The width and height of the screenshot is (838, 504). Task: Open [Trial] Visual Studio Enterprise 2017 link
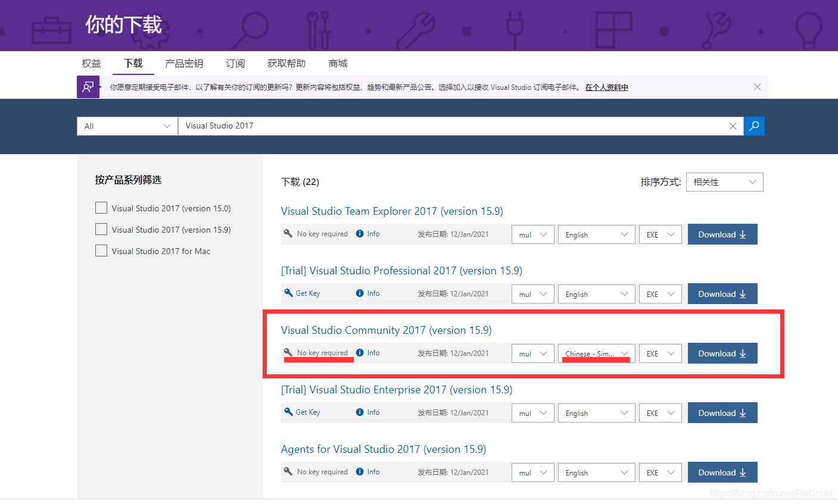397,390
